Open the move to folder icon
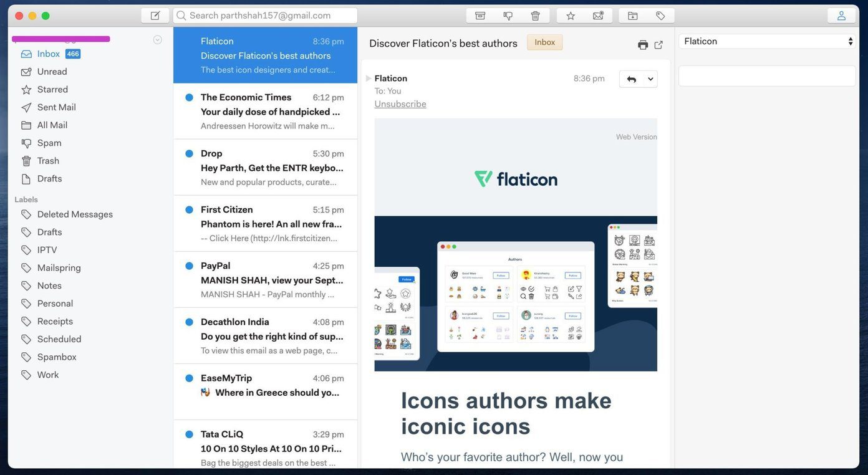The image size is (868, 475). pyautogui.click(x=633, y=16)
